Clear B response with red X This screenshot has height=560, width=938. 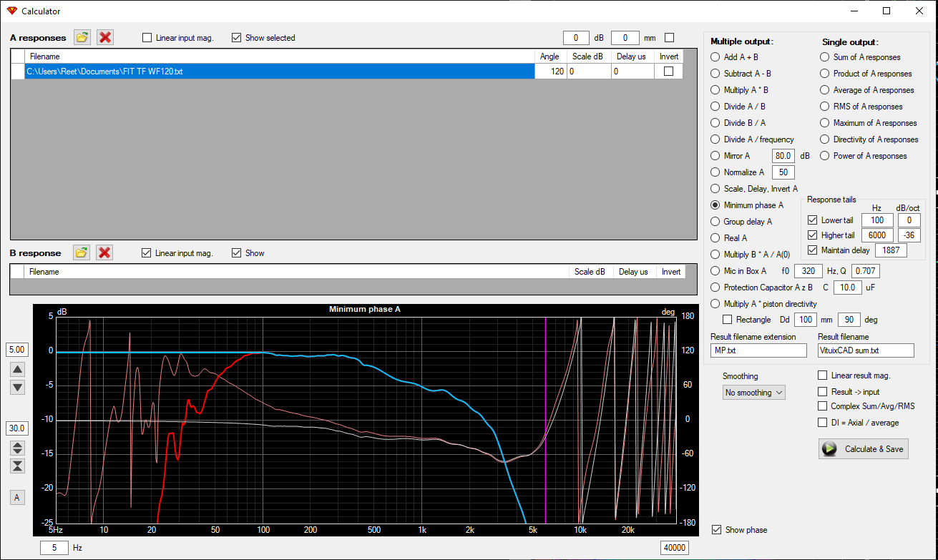[105, 252]
